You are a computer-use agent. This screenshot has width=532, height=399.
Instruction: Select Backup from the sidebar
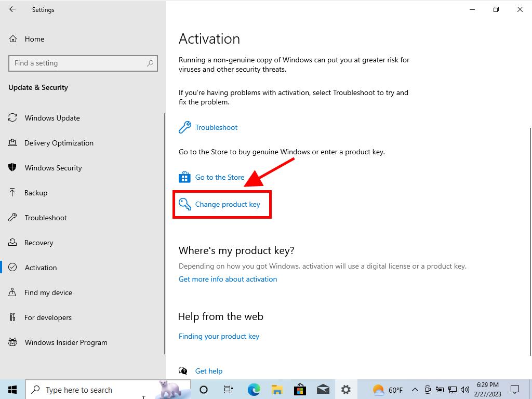36,193
